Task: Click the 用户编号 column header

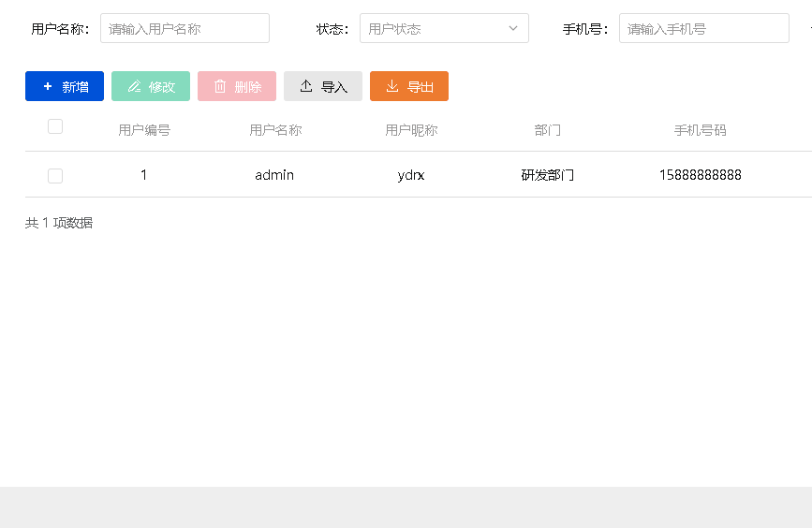Action: 144,130
